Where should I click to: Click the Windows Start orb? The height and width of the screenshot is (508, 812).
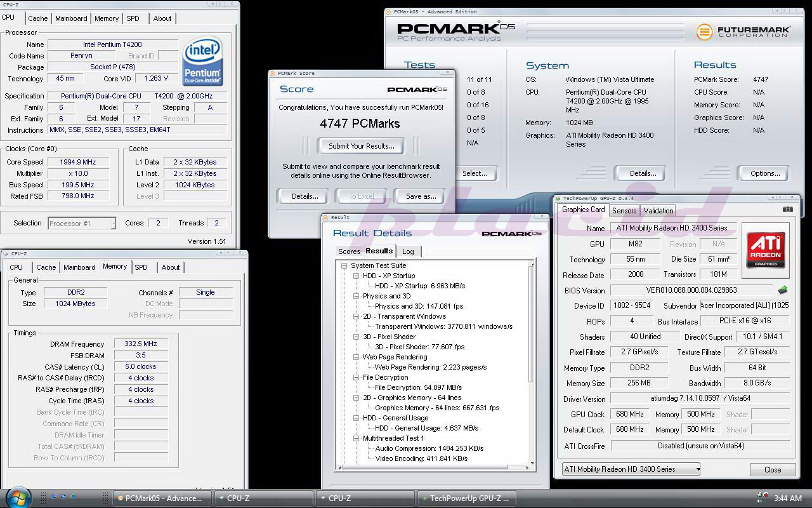click(x=18, y=497)
